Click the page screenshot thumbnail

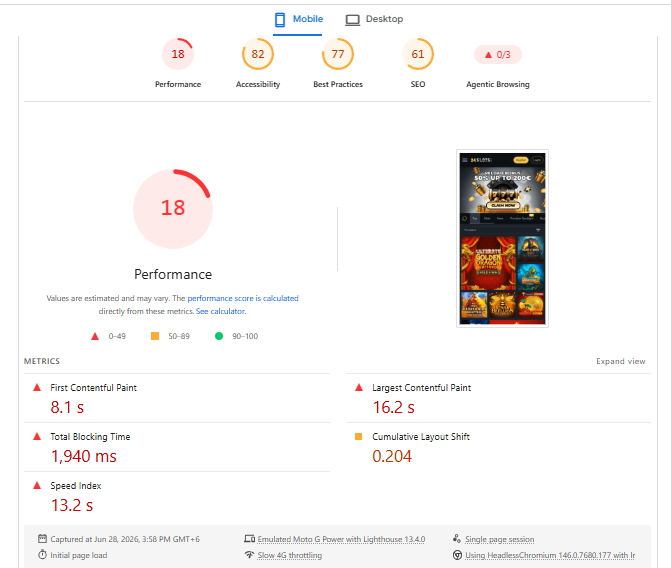[502, 238]
